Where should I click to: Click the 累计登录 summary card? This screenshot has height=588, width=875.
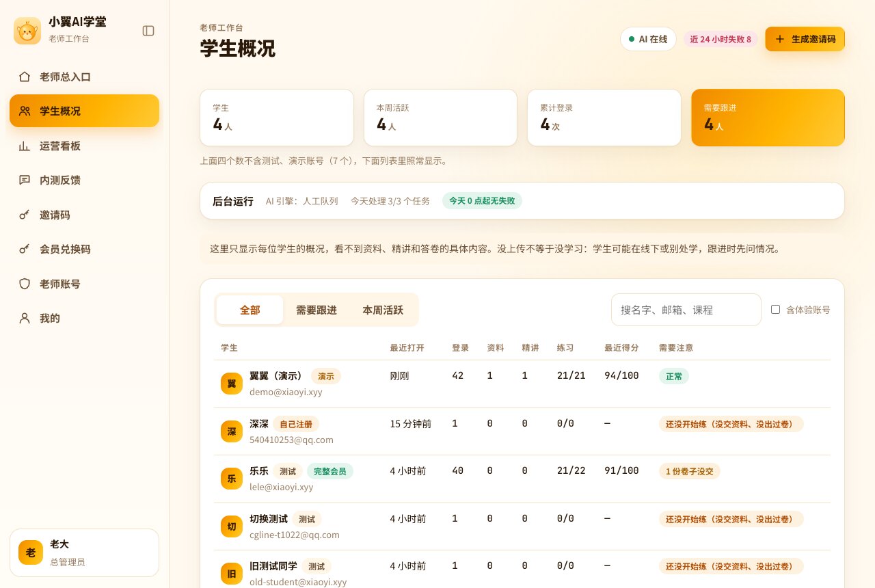604,118
